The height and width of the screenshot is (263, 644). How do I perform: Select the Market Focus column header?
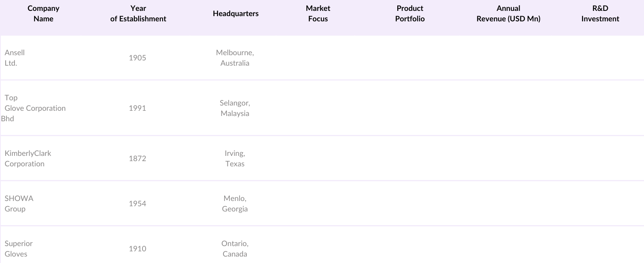[318, 14]
